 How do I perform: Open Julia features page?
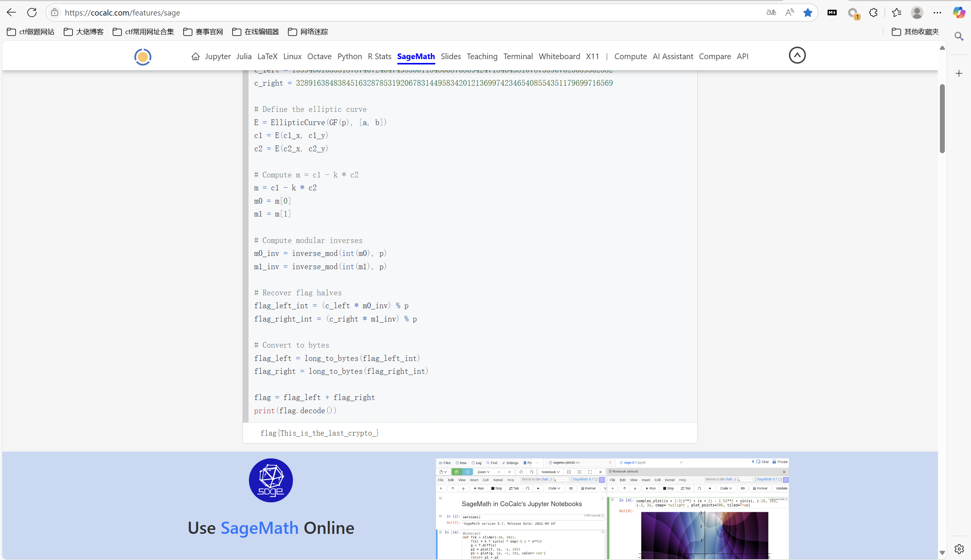click(244, 56)
